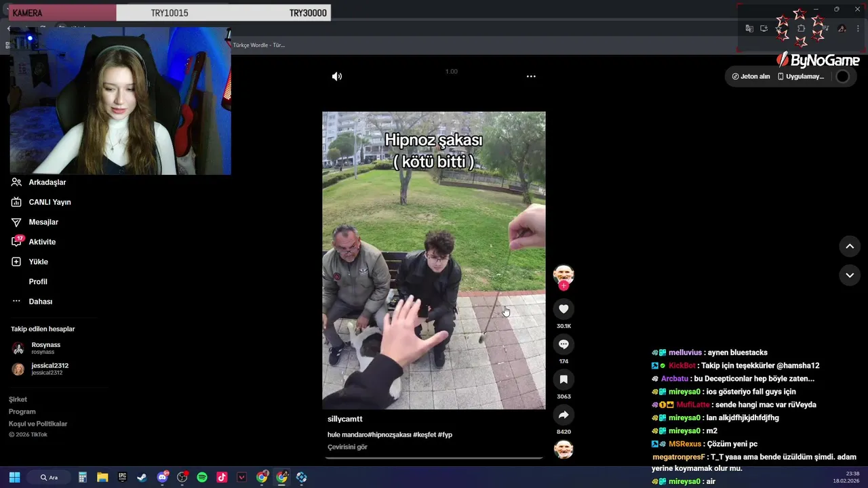Screen dimensions: 868x488
Task: Open the TikTok app taskbar icon
Action: pyautogui.click(x=222, y=477)
